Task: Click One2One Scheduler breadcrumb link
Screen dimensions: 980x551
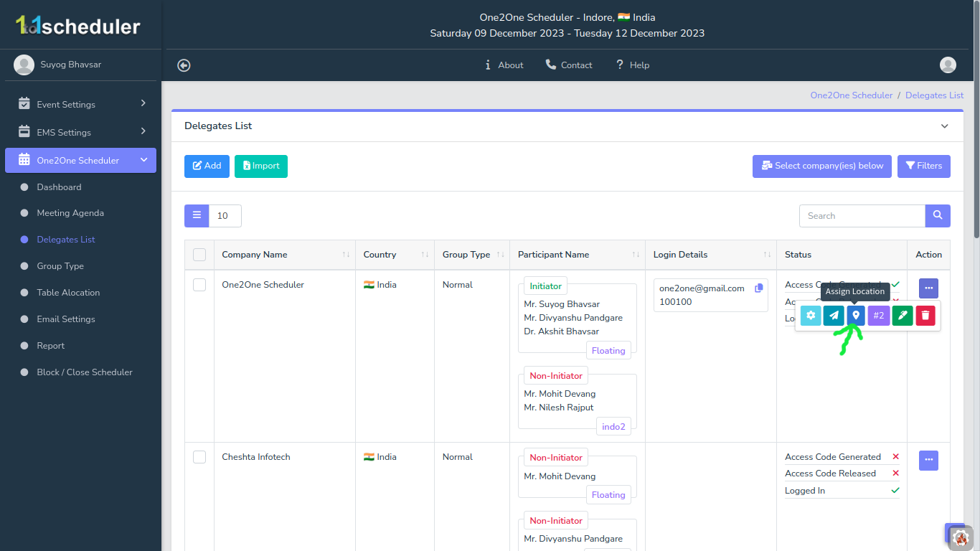Action: (852, 95)
